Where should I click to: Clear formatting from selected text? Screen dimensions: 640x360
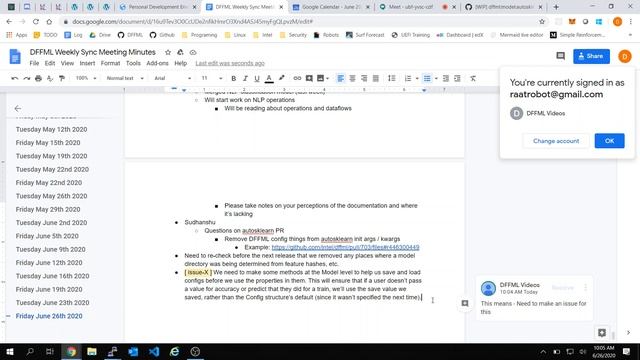(x=473, y=78)
